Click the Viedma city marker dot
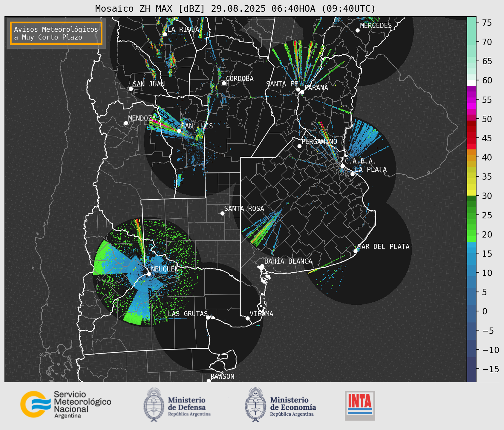 tap(247, 318)
